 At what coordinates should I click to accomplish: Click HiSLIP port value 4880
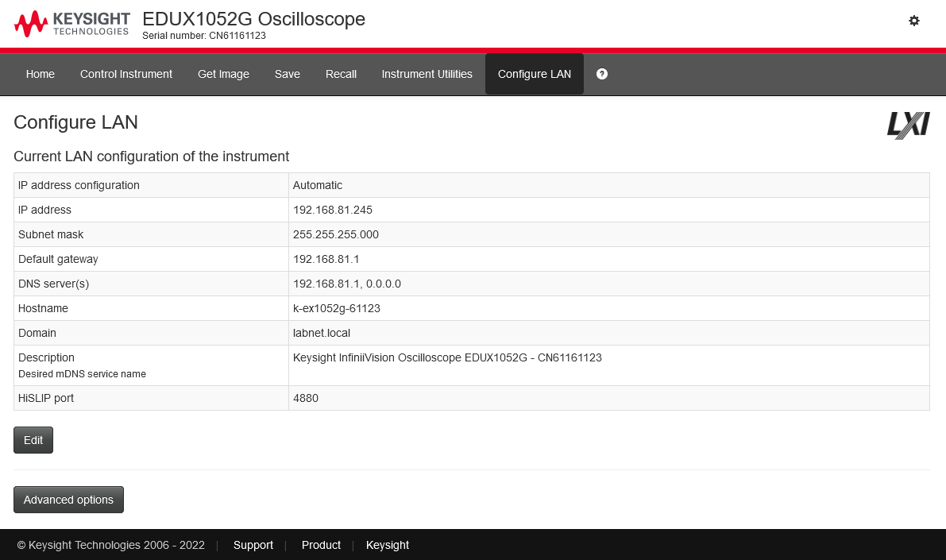pos(305,398)
